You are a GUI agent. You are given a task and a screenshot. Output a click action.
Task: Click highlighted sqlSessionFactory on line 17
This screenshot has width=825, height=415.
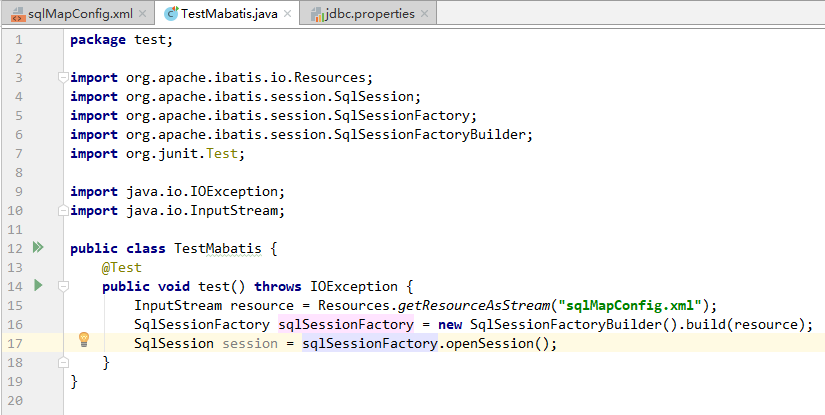coord(369,343)
